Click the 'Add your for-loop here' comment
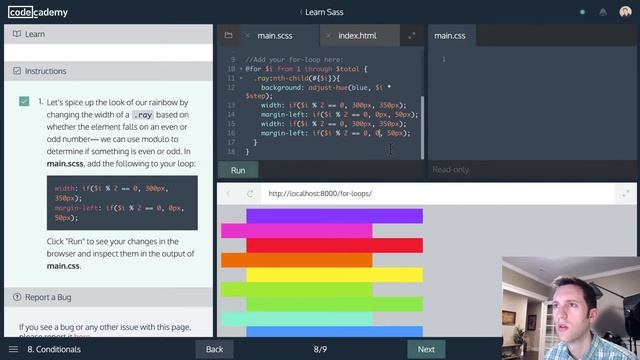 coord(294,60)
